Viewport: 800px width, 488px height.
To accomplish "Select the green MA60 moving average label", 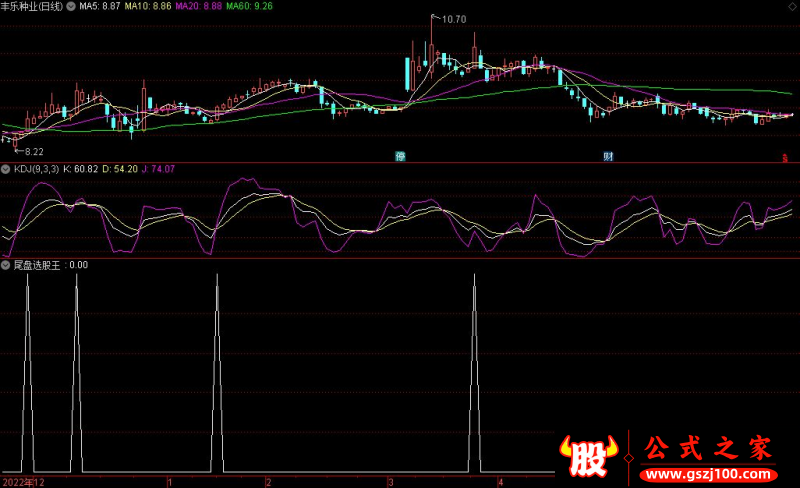I will [x=250, y=6].
